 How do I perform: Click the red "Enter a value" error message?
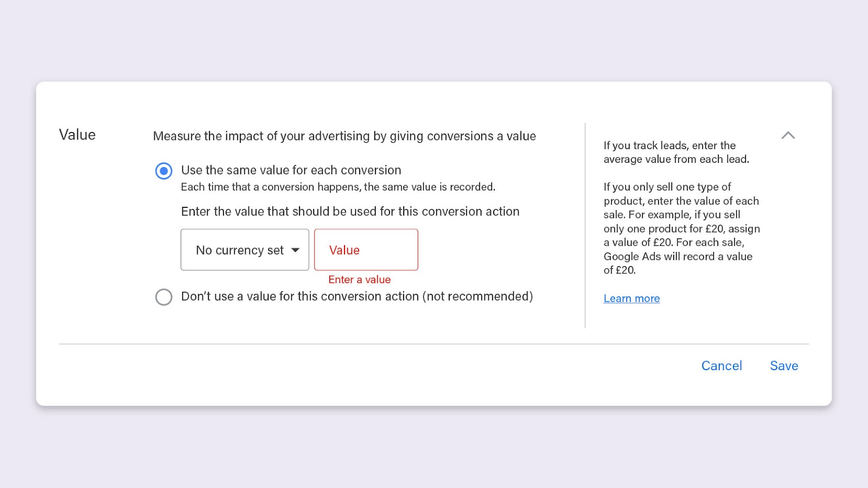tap(359, 280)
